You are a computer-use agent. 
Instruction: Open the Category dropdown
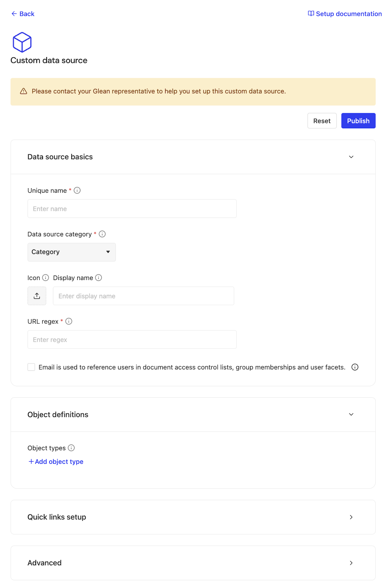pyautogui.click(x=71, y=252)
